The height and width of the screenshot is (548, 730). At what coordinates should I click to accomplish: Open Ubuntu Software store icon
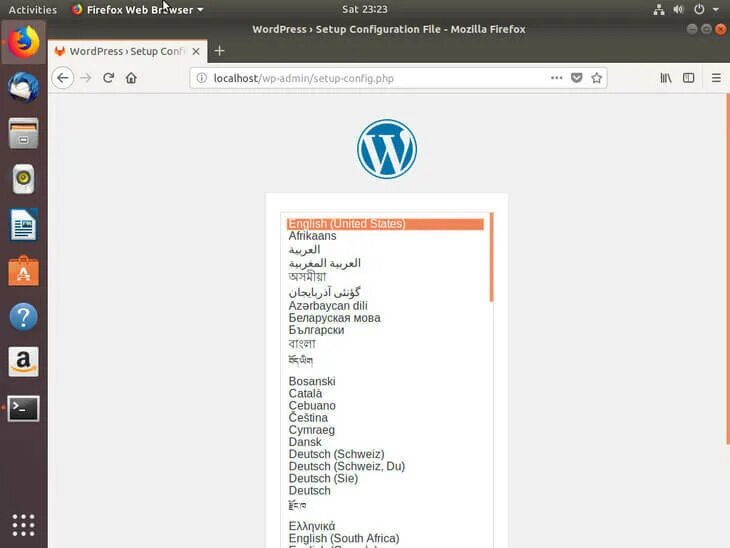[x=23, y=271]
